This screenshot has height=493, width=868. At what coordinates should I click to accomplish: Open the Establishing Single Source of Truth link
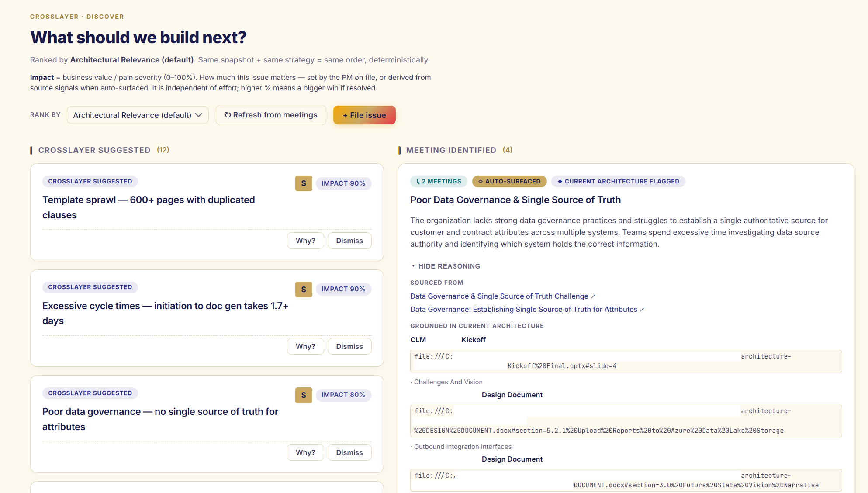523,309
